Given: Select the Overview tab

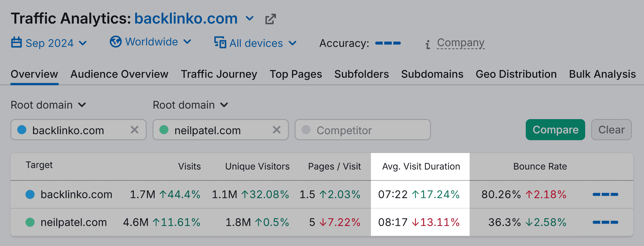Looking at the screenshot, I should coord(34,74).
